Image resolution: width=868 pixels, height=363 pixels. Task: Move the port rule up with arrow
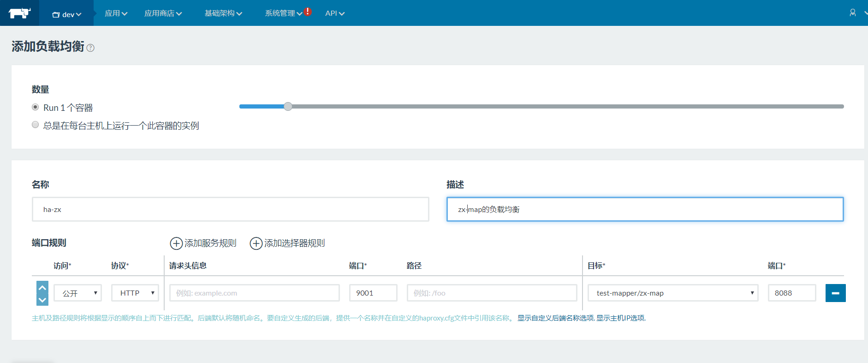(x=42, y=287)
